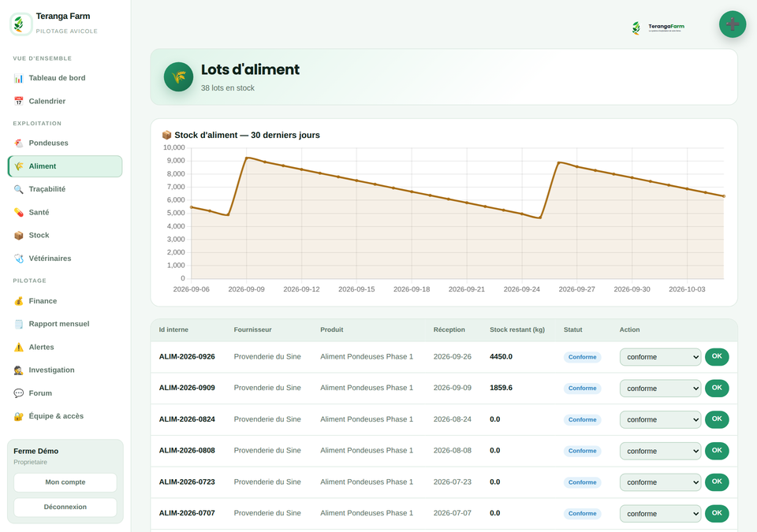
Task: Click the Teranga Farm leaf logo in sidebar
Action: (21, 24)
